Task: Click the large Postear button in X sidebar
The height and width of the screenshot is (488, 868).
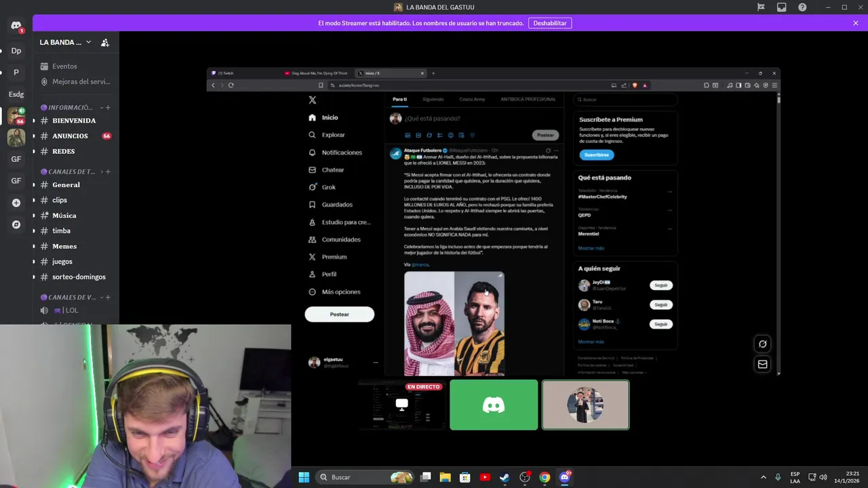Action: point(340,314)
